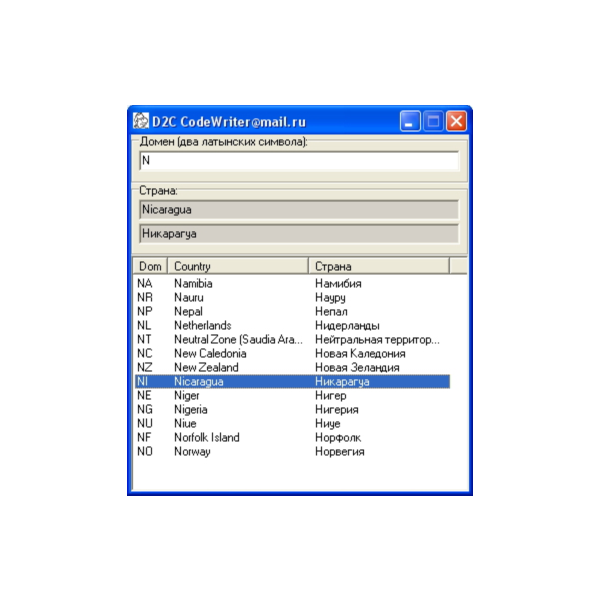
Task: Select the Нейтральная территор... cell
Action: coord(377,339)
